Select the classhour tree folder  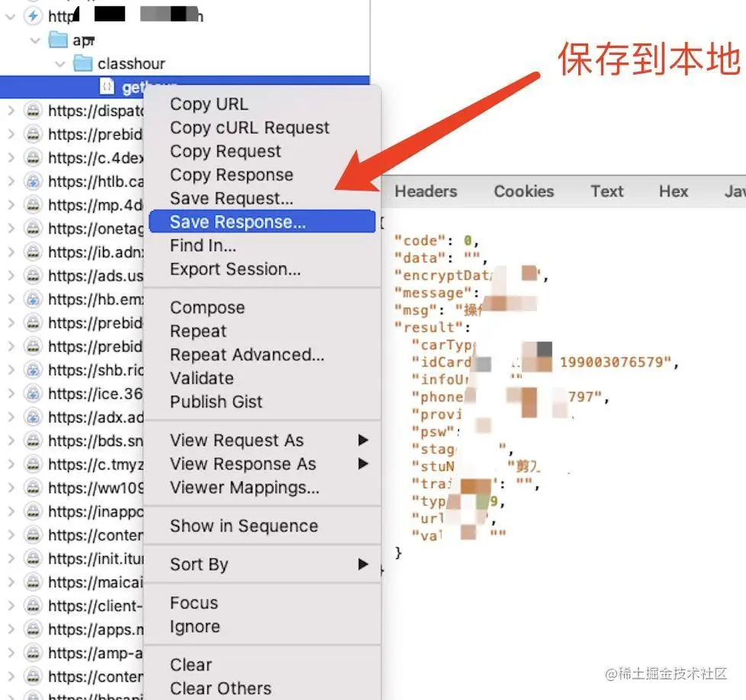[131, 64]
